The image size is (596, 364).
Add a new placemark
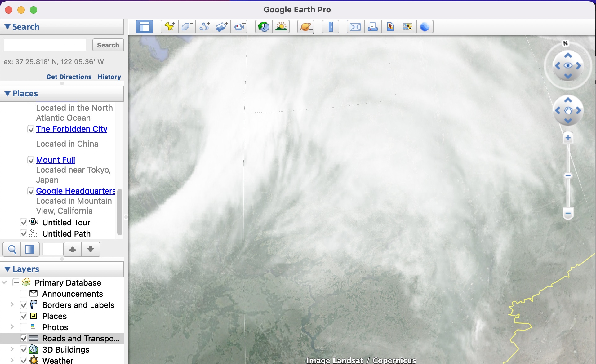pos(170,27)
